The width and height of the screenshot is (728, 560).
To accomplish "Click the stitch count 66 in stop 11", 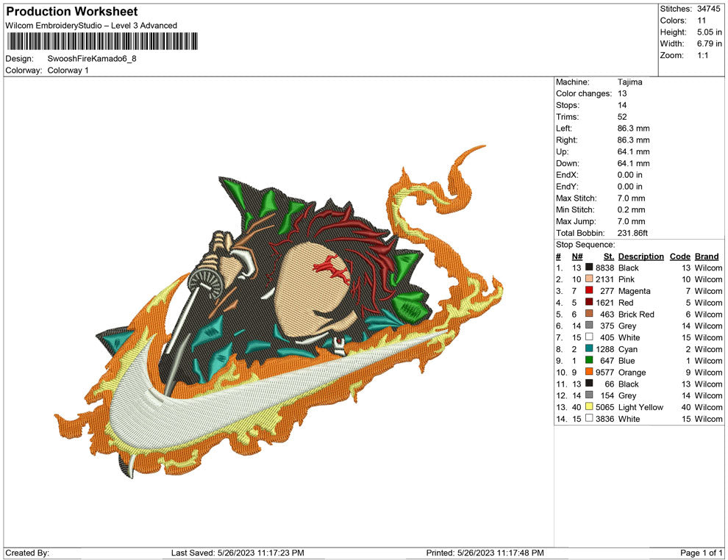I will (x=610, y=384).
